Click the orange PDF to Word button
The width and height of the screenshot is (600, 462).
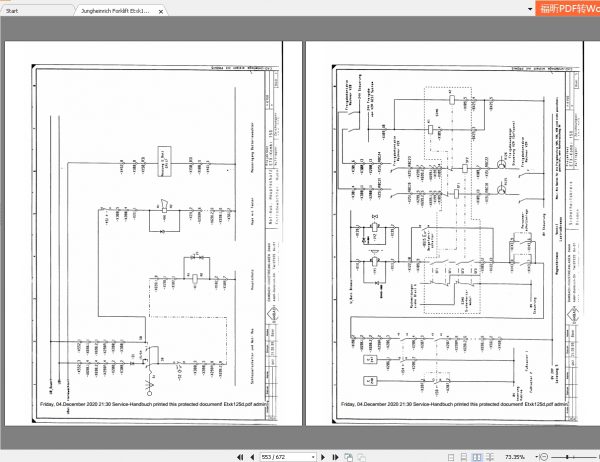(567, 8)
